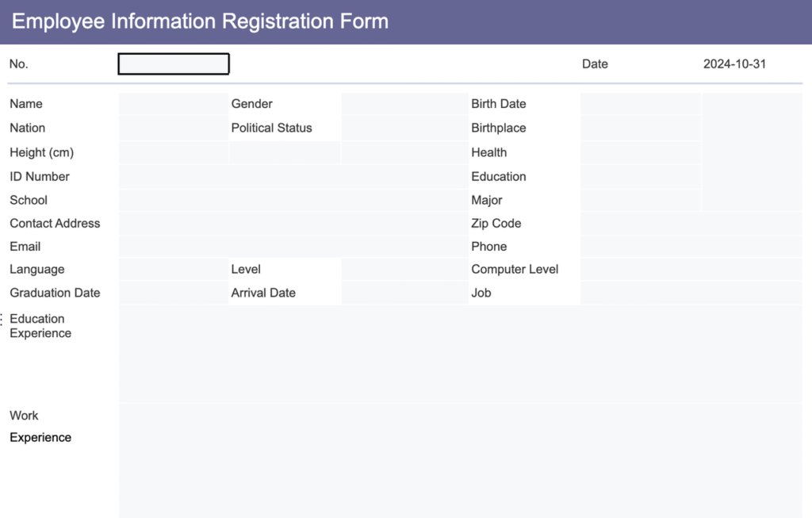This screenshot has width=812, height=518.
Task: Click the Education Experience text area
Action: pyautogui.click(x=465, y=354)
